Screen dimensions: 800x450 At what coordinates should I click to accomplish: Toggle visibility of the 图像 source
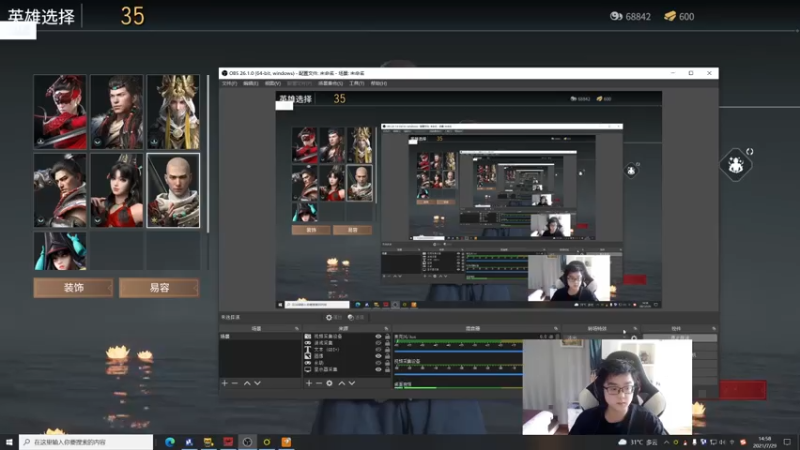[379, 356]
